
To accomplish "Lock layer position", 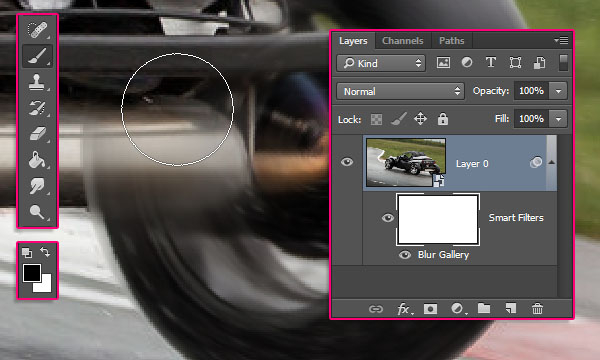I will 420,119.
